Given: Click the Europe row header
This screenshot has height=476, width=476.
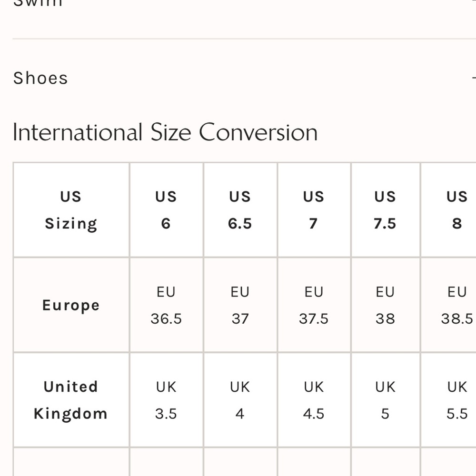Looking at the screenshot, I should pos(71,305).
